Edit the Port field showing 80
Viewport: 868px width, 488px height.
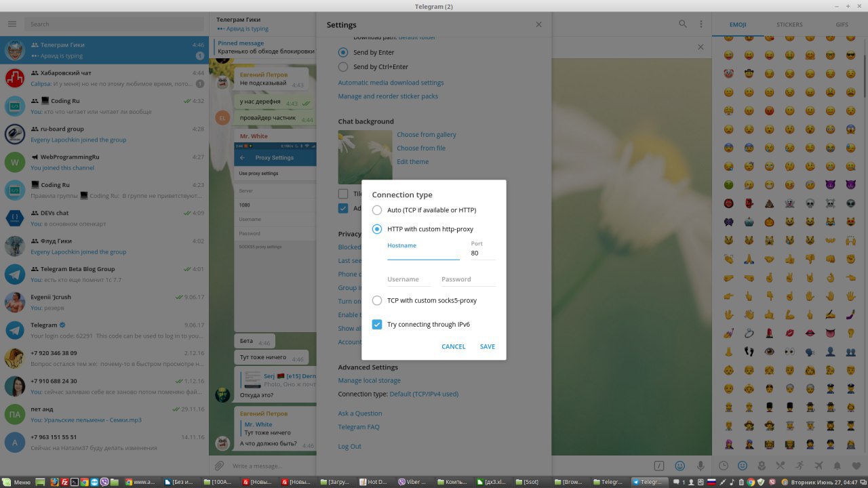coord(484,253)
